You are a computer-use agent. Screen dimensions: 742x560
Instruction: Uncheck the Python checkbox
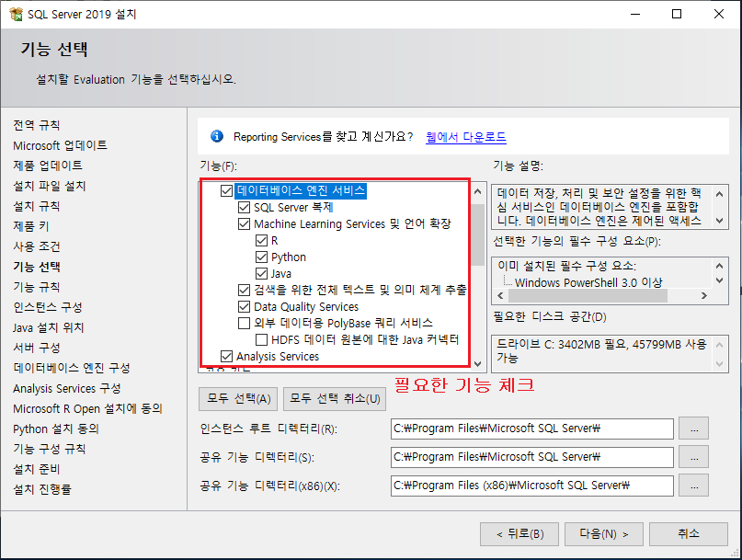pos(261,257)
